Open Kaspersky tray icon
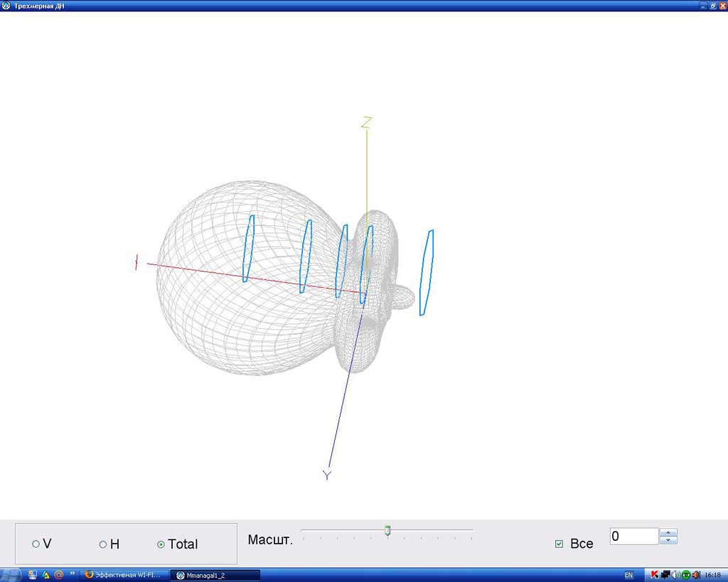Viewport: 728px width, 582px height. pyautogui.click(x=655, y=575)
